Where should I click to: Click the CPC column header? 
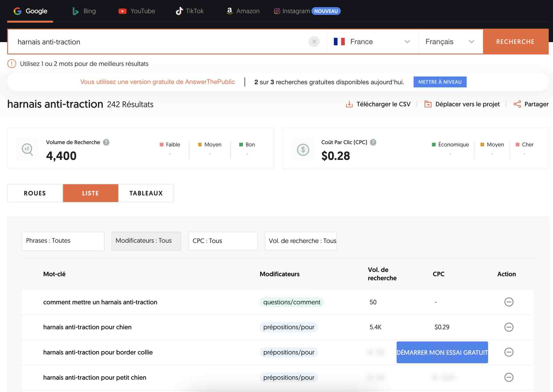pos(439,274)
